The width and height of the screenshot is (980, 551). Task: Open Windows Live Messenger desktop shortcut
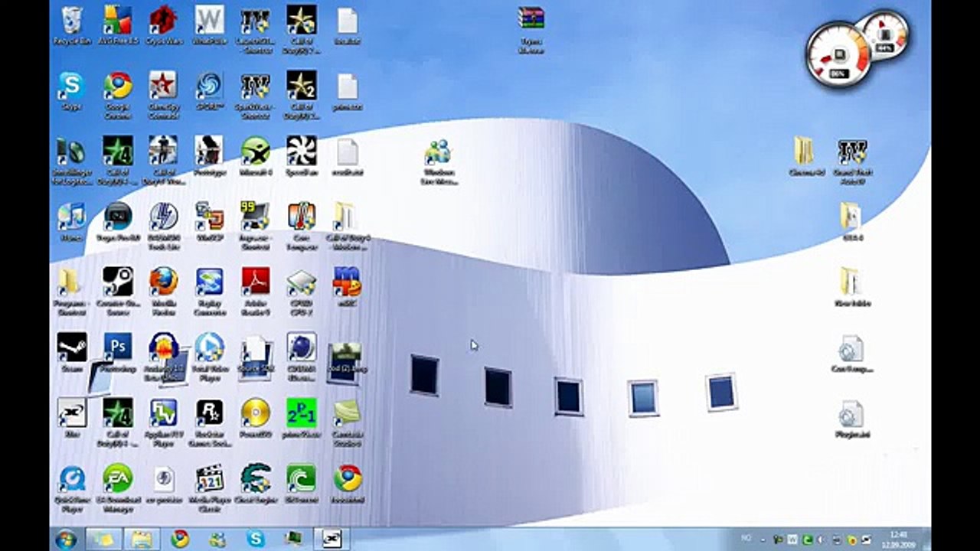pyautogui.click(x=438, y=162)
